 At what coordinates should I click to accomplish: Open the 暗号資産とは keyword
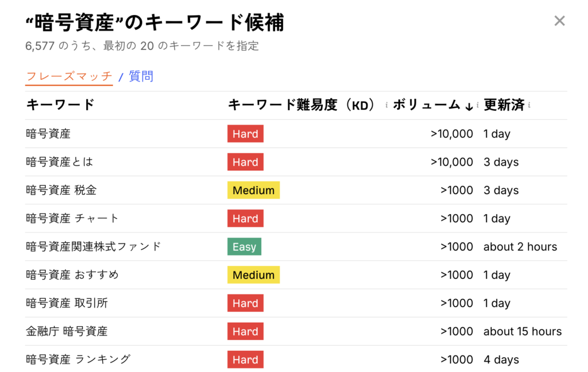pyautogui.click(x=59, y=162)
